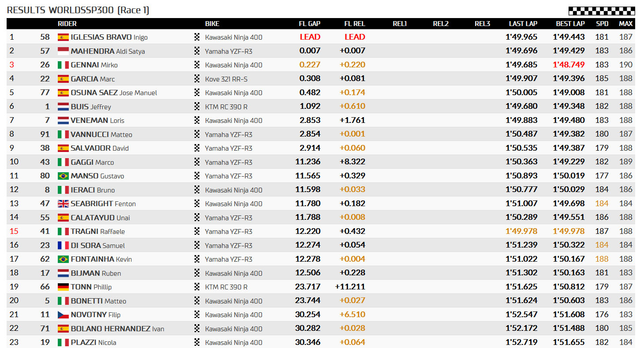Click rider name SEABRIGHT Fenton
Screen dimensions: 644x348
(103, 204)
